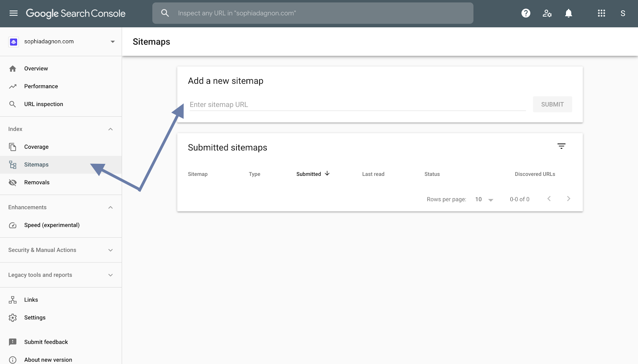Image resolution: width=638 pixels, height=364 pixels.
Task: Click the Performance trend icon
Action: tap(13, 86)
